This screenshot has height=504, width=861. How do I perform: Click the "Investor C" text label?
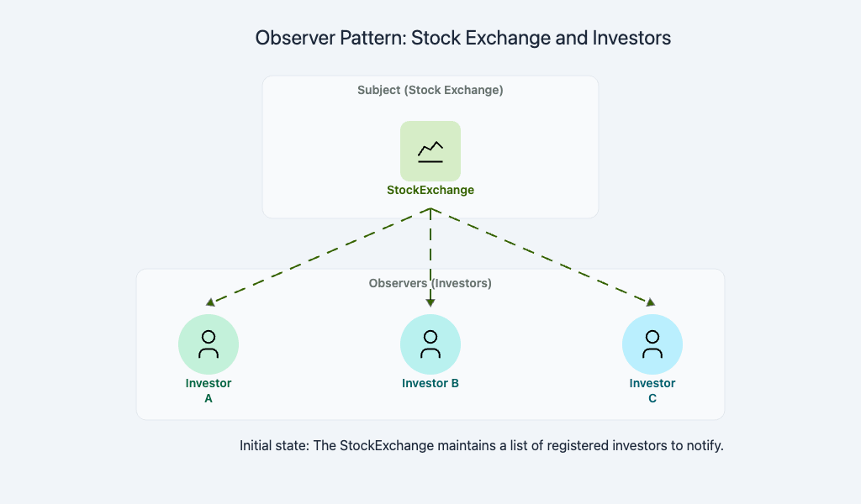[x=652, y=391]
